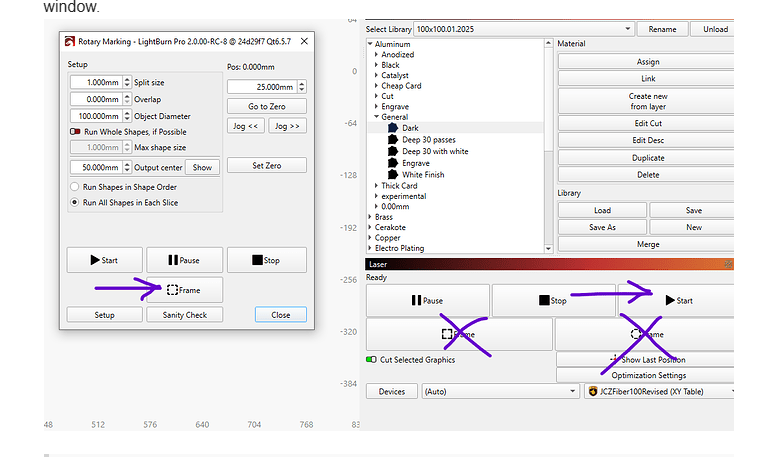Click Edit Cut button
This screenshot has height=457, width=769.
coord(647,124)
